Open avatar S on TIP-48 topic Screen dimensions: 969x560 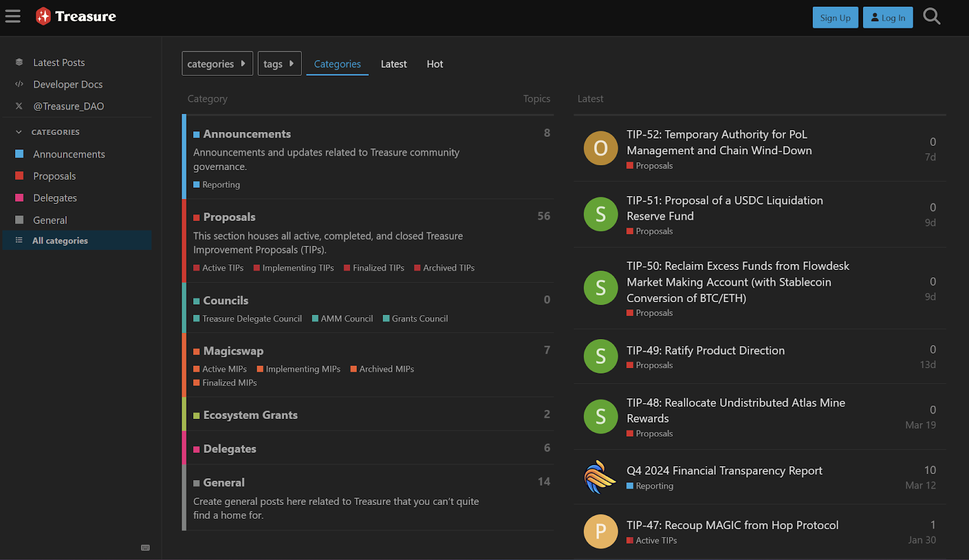click(x=601, y=417)
